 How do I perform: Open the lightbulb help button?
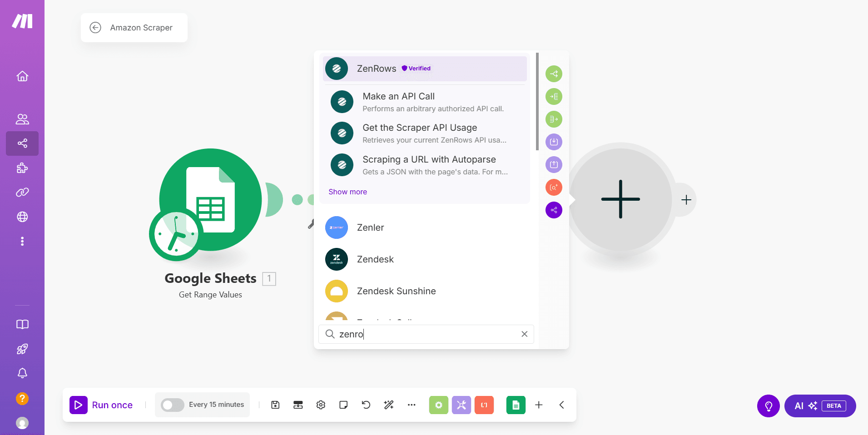tap(769, 406)
